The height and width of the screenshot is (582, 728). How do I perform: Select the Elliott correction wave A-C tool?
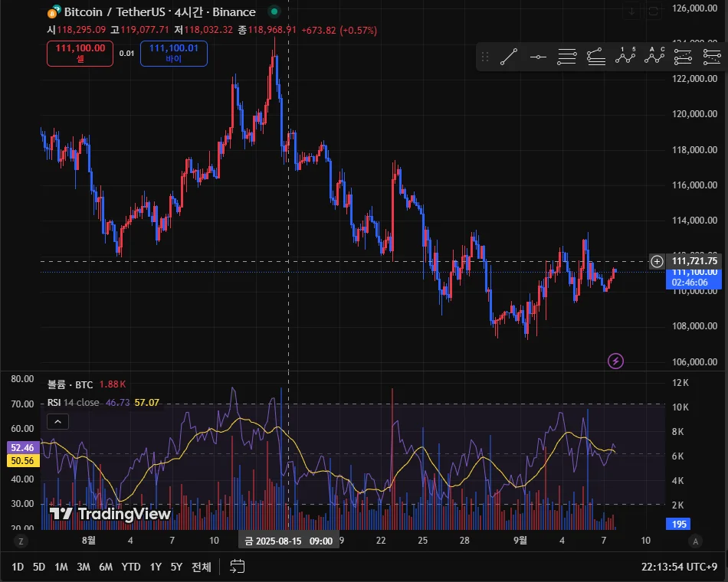point(654,57)
